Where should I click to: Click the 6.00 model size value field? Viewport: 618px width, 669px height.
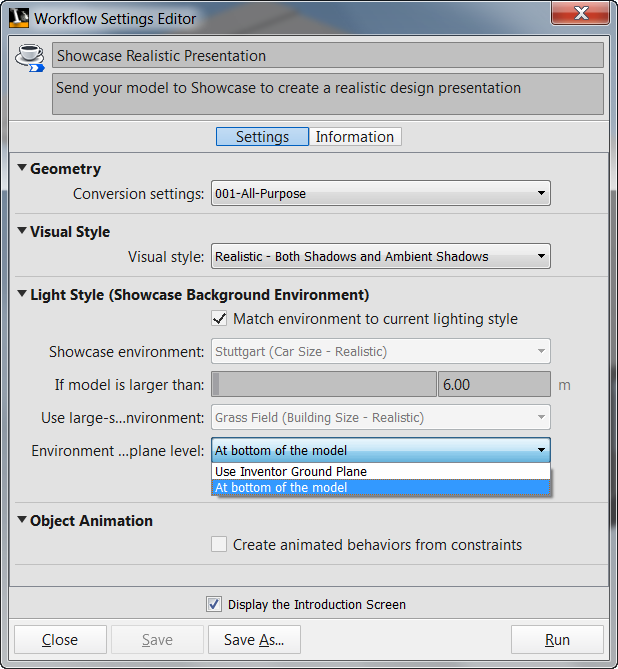[494, 384]
